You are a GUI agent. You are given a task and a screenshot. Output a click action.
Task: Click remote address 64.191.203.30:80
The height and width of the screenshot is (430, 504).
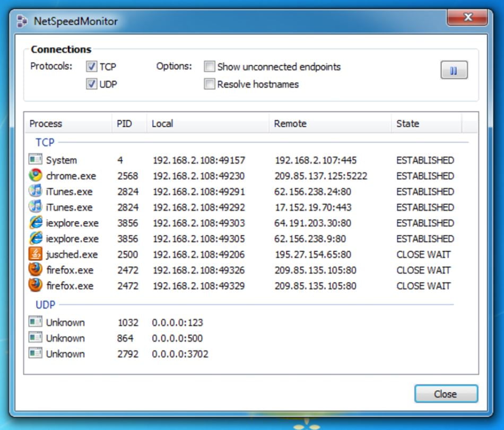pos(313,223)
